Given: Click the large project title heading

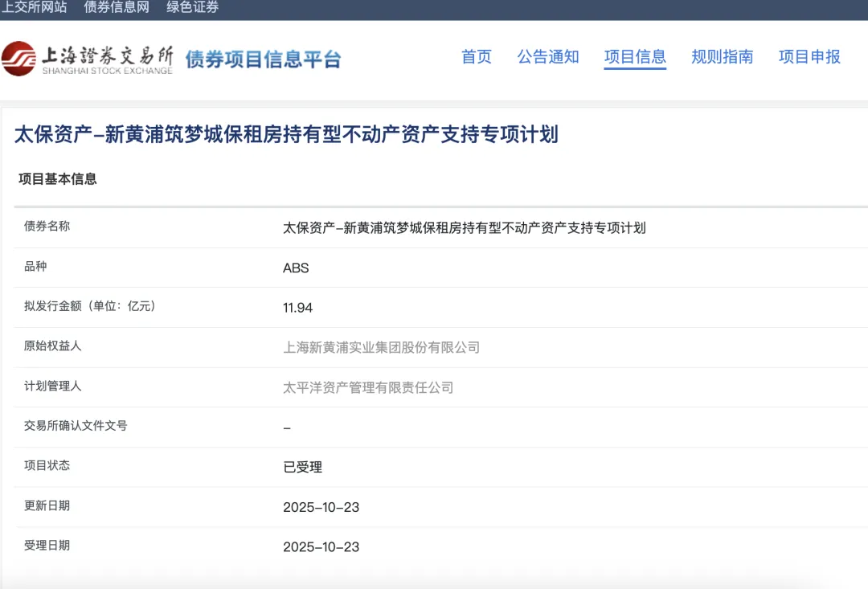Looking at the screenshot, I should (286, 134).
